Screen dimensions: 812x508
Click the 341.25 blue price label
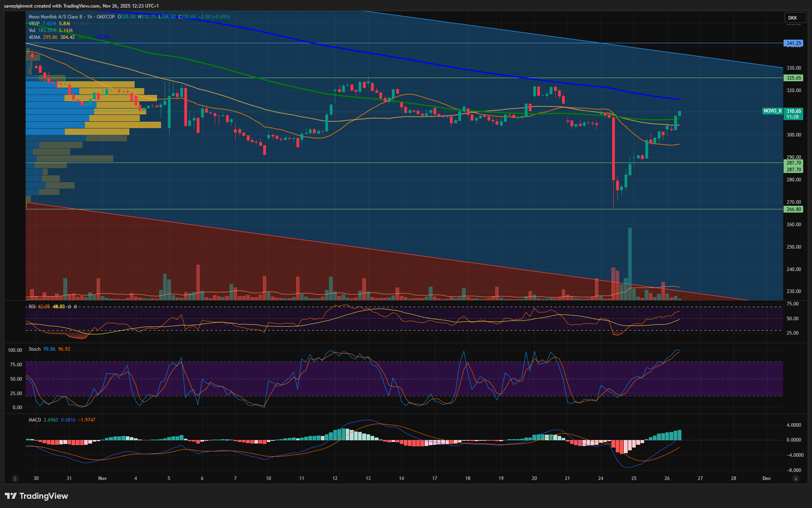pyautogui.click(x=793, y=43)
